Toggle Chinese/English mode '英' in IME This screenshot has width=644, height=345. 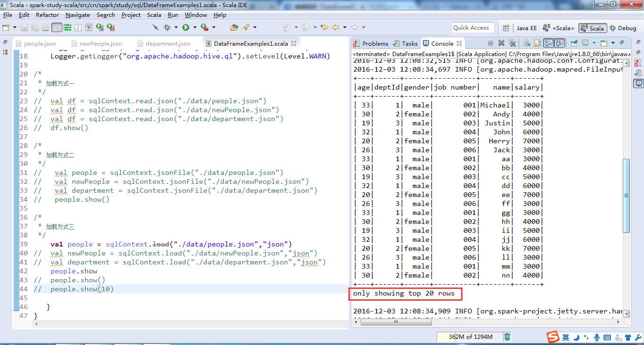(566, 337)
